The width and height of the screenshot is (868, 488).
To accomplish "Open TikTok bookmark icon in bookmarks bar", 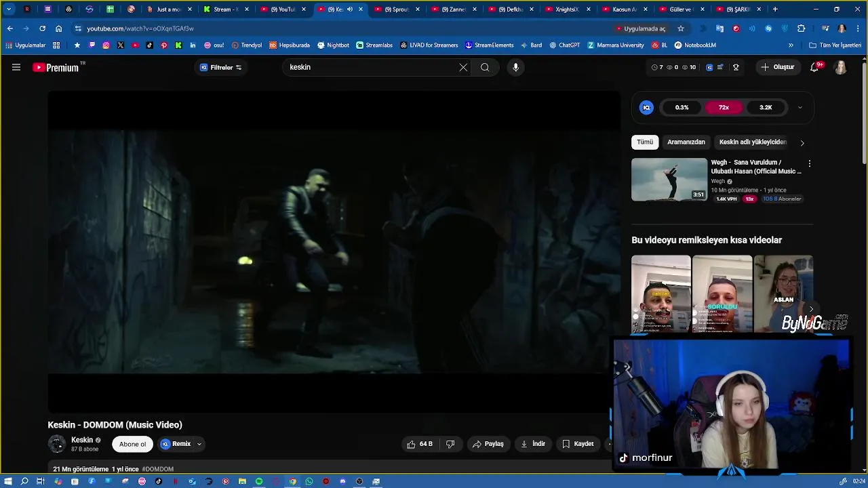I will pyautogui.click(x=149, y=45).
